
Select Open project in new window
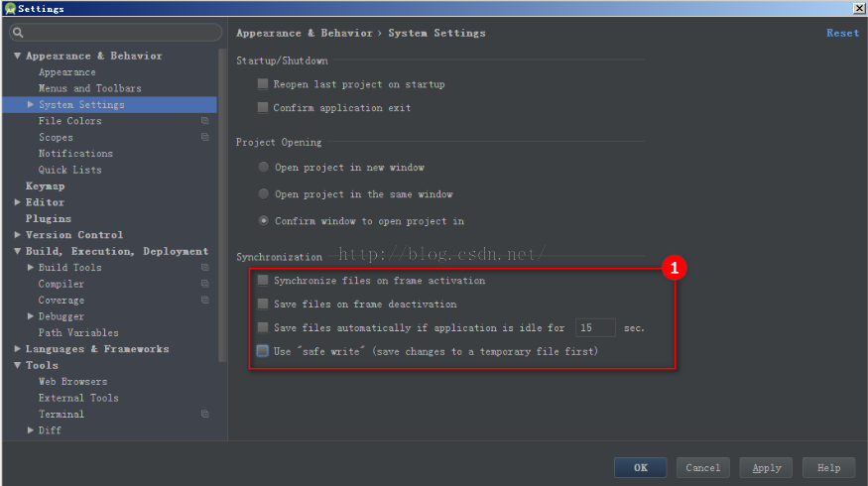(264, 167)
